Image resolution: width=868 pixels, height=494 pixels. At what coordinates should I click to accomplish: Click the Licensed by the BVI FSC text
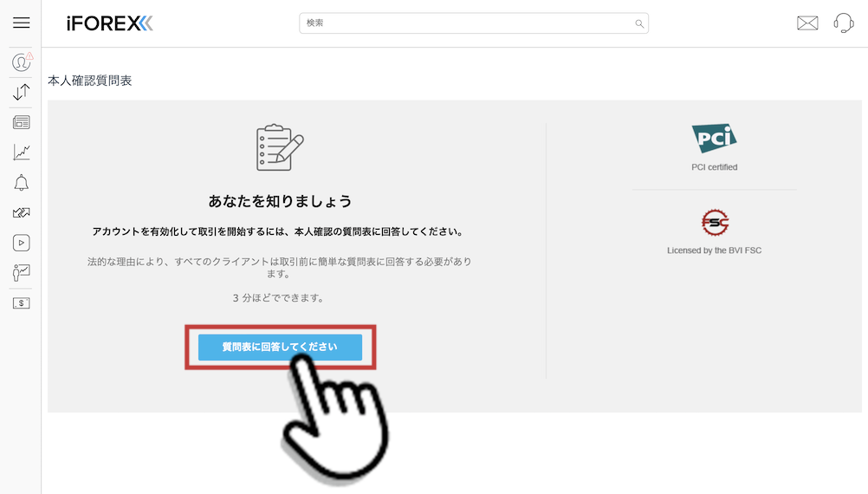point(714,250)
